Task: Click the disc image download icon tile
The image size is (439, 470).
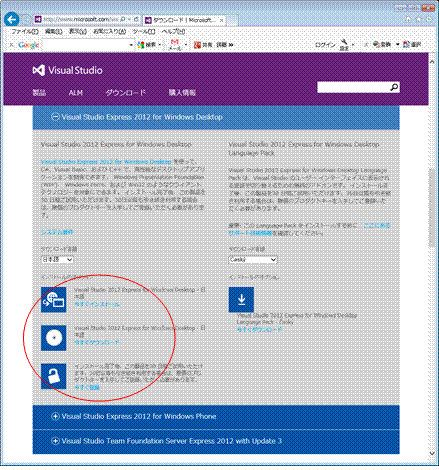Action: click(x=54, y=338)
